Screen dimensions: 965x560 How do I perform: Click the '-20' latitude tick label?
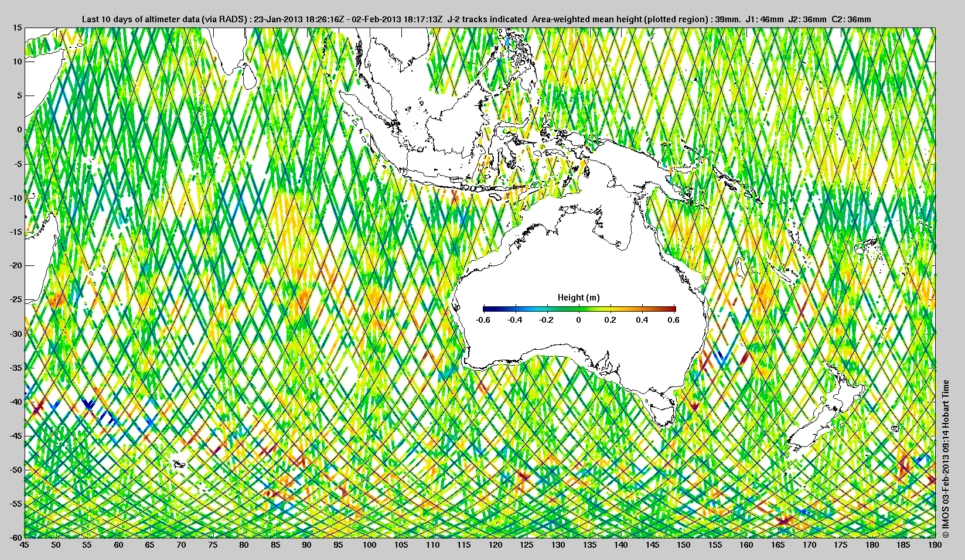(x=16, y=265)
